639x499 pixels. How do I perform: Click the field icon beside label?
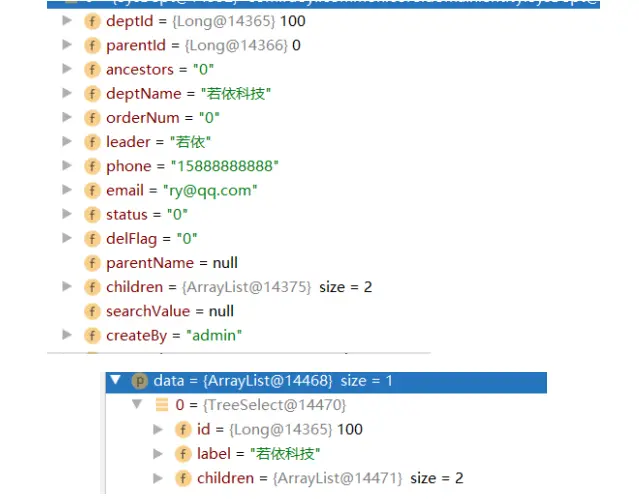click(x=183, y=454)
